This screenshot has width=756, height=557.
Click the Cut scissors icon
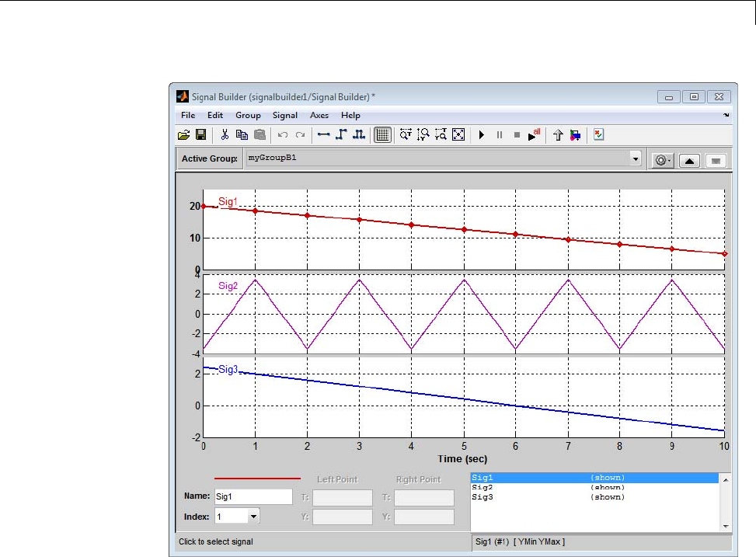(x=225, y=135)
